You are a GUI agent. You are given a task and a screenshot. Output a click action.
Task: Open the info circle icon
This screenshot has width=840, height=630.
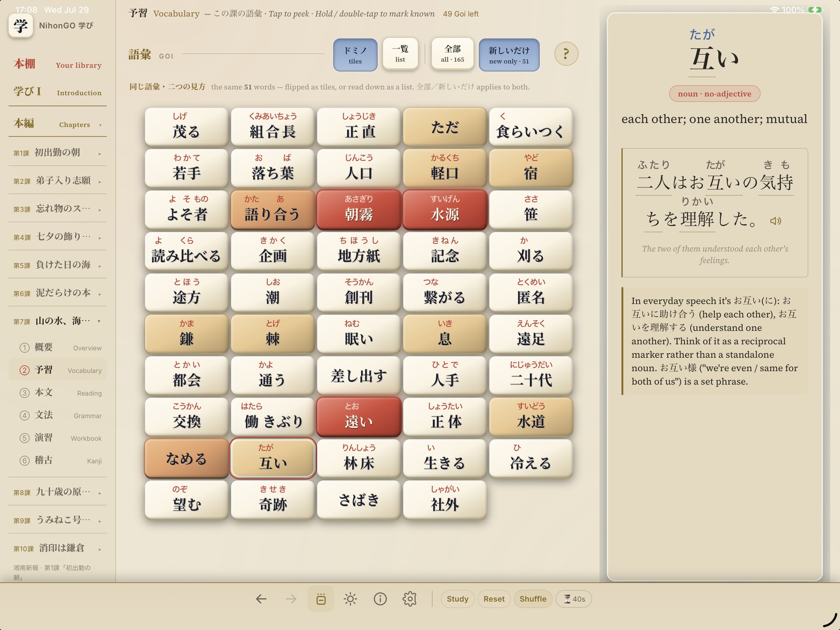(380, 599)
